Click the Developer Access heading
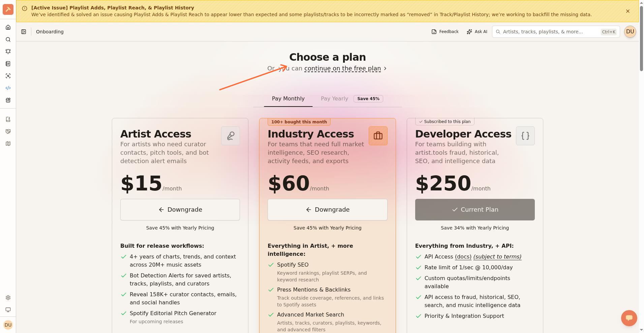644x333 pixels. pos(463,134)
